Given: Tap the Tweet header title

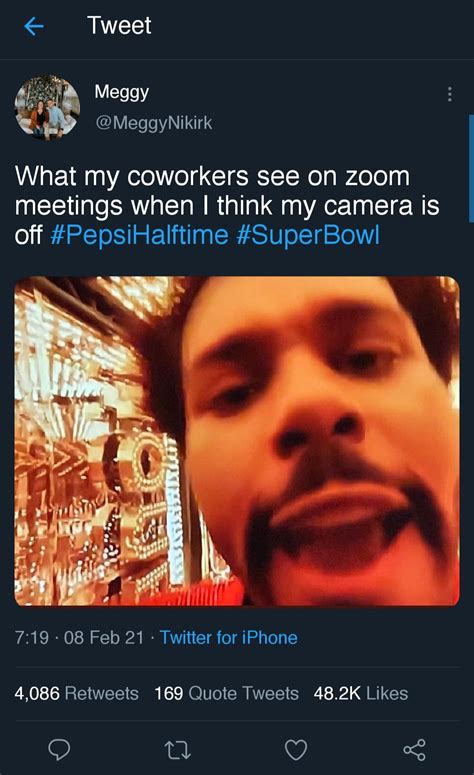Looking at the screenshot, I should (x=119, y=25).
